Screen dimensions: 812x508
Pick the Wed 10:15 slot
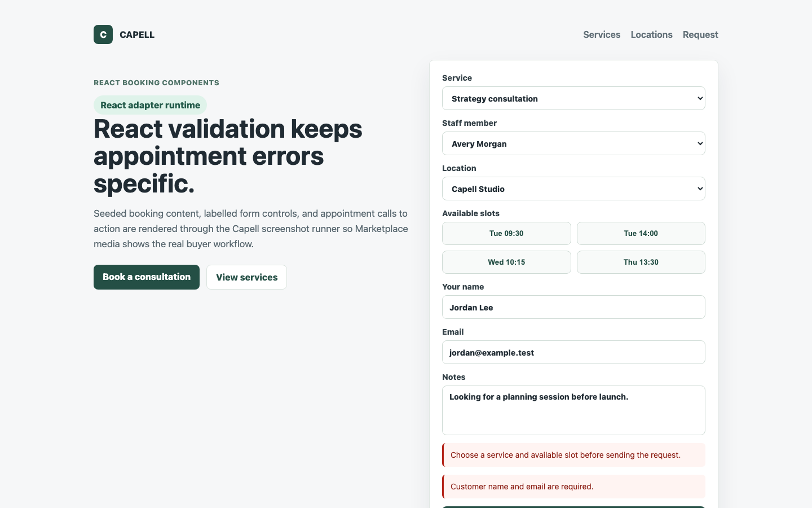tap(506, 262)
